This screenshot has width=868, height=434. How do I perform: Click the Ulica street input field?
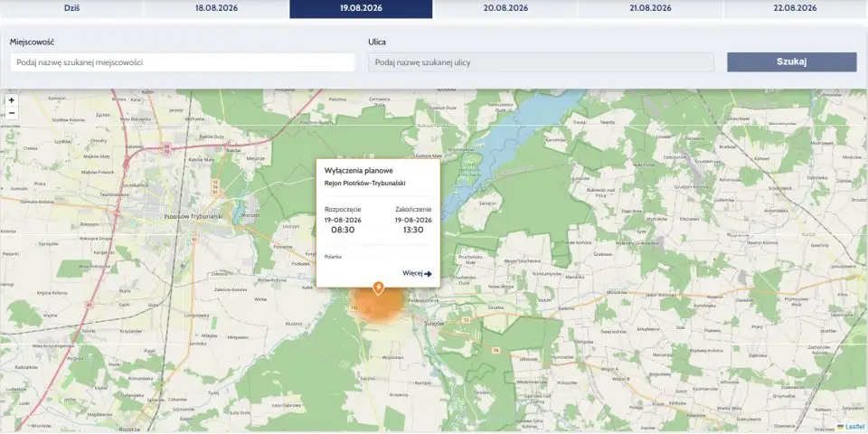541,62
